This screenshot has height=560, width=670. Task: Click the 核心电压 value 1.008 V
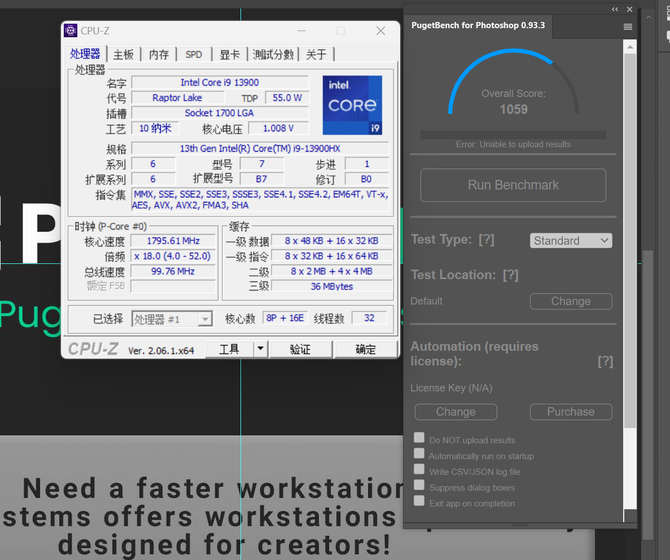pyautogui.click(x=278, y=128)
